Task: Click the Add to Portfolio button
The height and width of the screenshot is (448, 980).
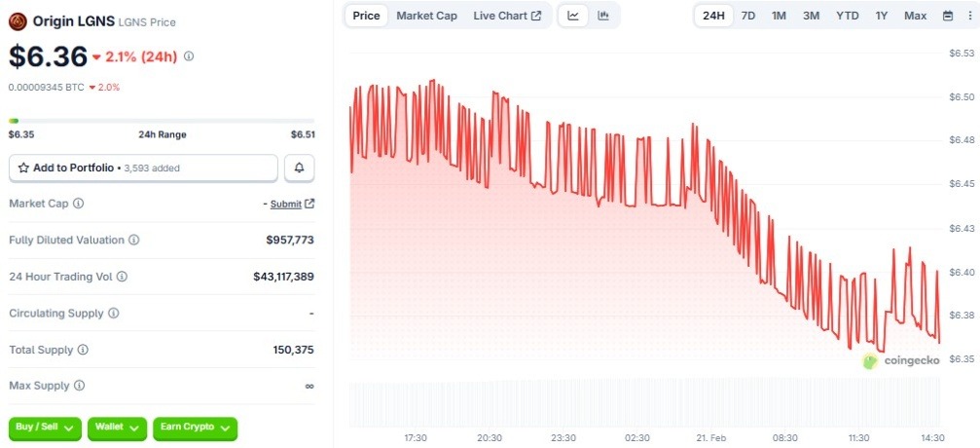Action: point(143,168)
